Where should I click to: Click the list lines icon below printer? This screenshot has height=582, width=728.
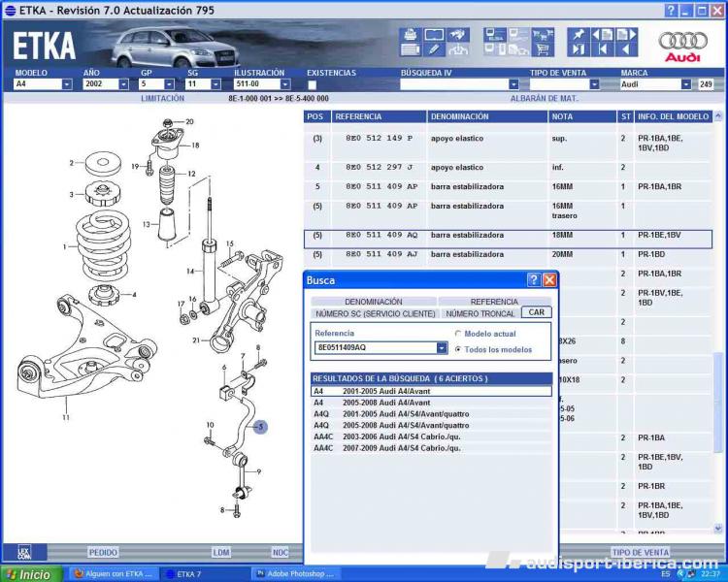pos(411,49)
